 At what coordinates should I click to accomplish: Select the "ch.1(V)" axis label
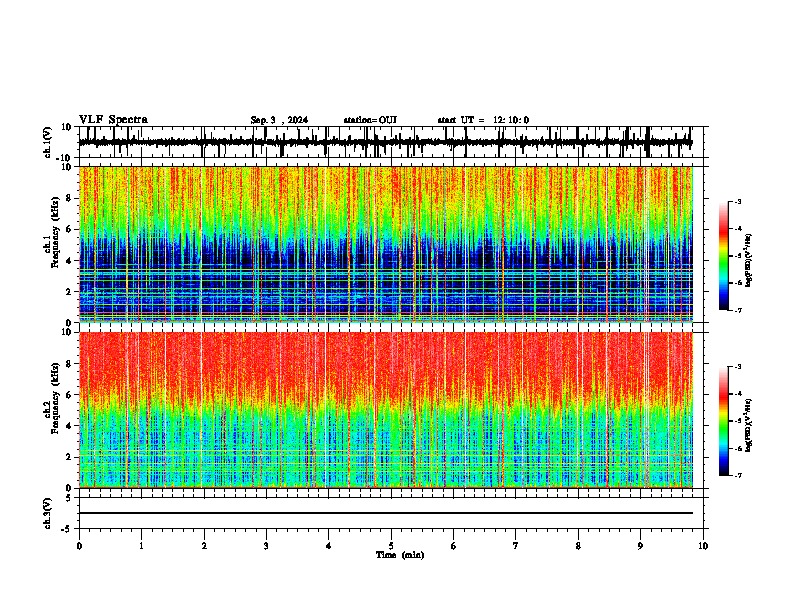point(48,142)
